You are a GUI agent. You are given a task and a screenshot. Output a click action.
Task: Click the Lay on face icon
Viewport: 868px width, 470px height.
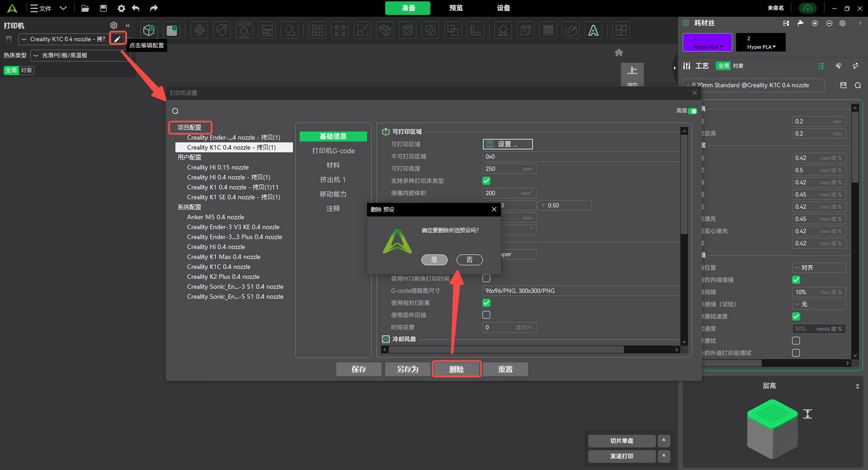[x=290, y=30]
